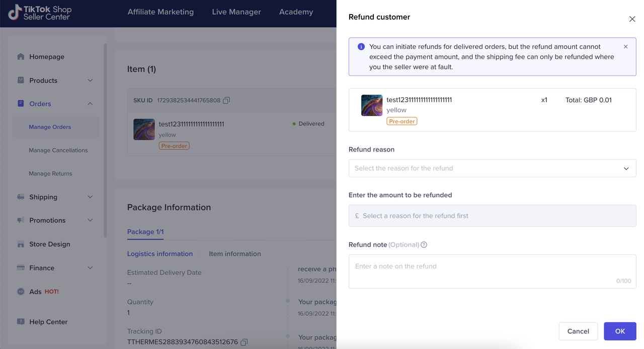Cancel the refund dialog
This screenshot has width=644, height=349.
(x=578, y=331)
